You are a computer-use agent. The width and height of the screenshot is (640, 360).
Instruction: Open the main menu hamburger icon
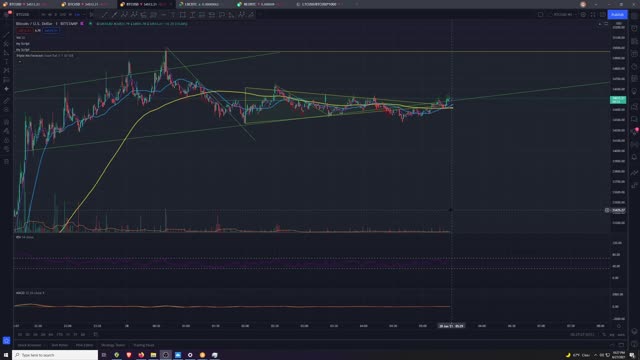(7, 14)
